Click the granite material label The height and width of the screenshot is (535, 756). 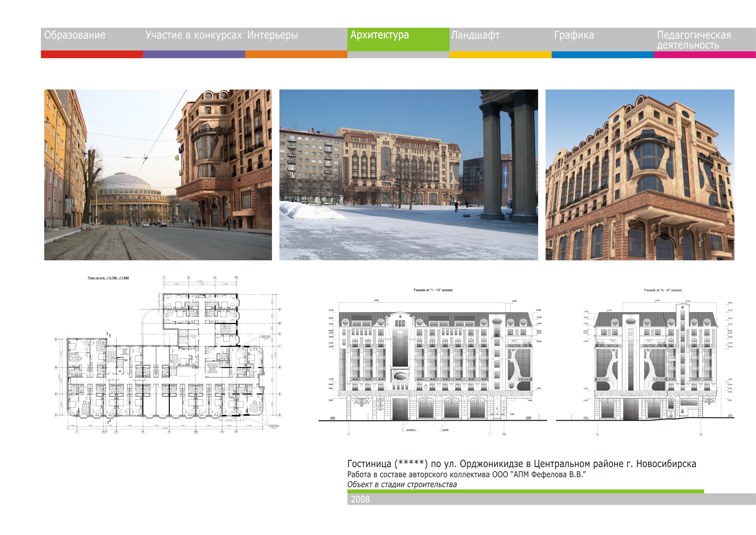(445, 430)
